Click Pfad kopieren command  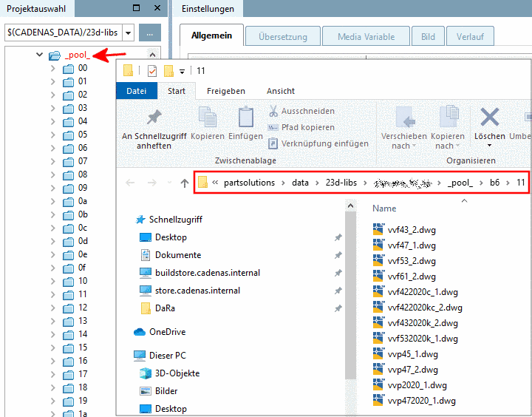[x=301, y=127]
